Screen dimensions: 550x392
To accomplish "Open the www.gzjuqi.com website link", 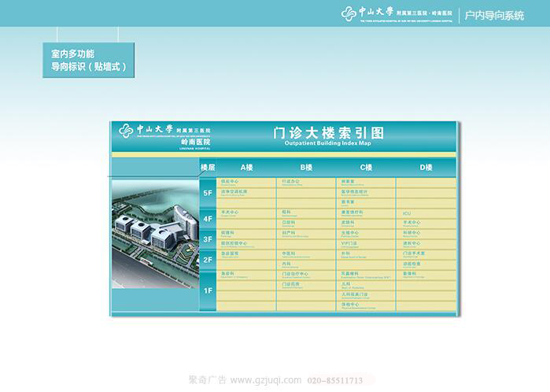I will pos(265,380).
